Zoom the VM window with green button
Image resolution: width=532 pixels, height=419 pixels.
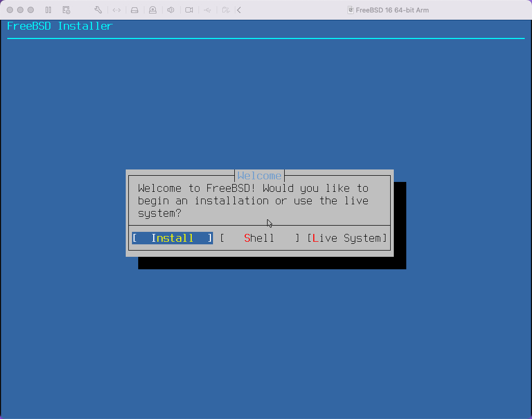31,10
